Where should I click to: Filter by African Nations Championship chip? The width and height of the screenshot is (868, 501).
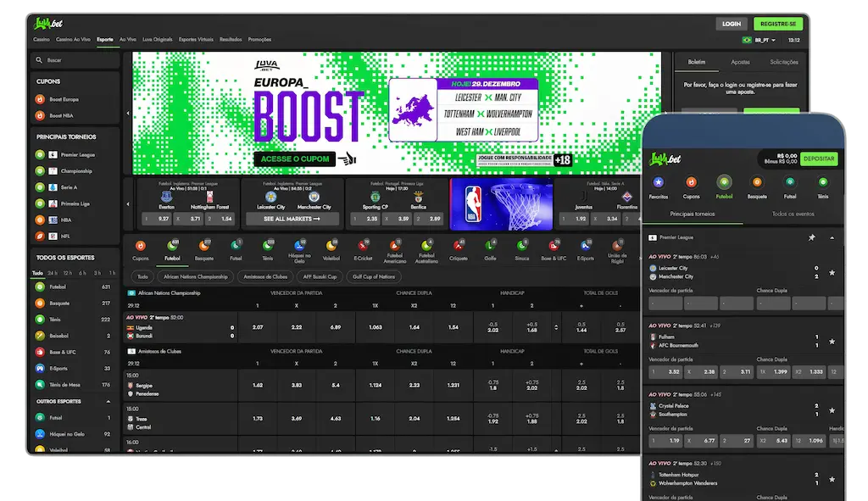[x=196, y=277]
